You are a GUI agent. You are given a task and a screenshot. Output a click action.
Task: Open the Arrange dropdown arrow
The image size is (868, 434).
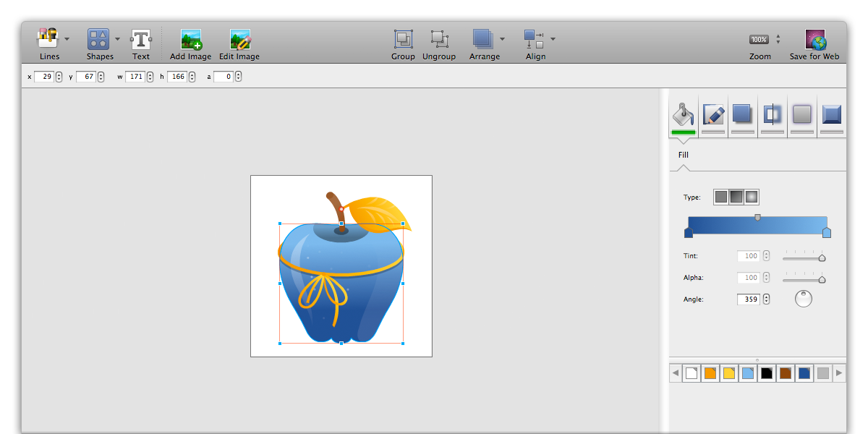503,39
